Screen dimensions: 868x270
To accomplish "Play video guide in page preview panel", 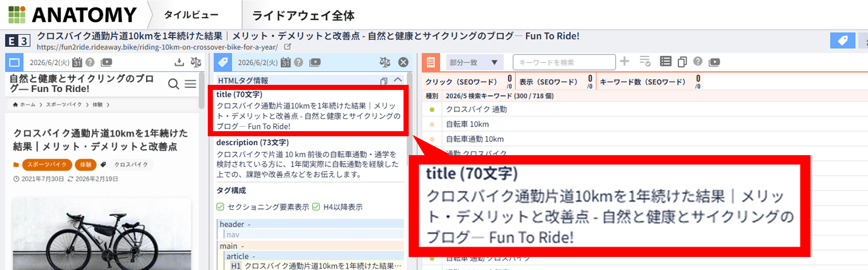I will pyautogui.click(x=106, y=63).
